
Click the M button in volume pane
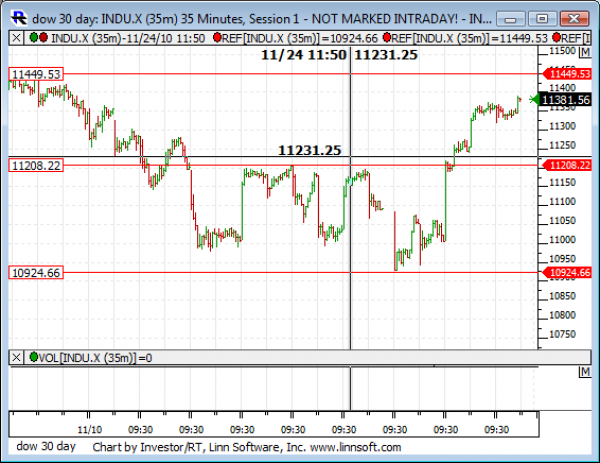(585, 372)
